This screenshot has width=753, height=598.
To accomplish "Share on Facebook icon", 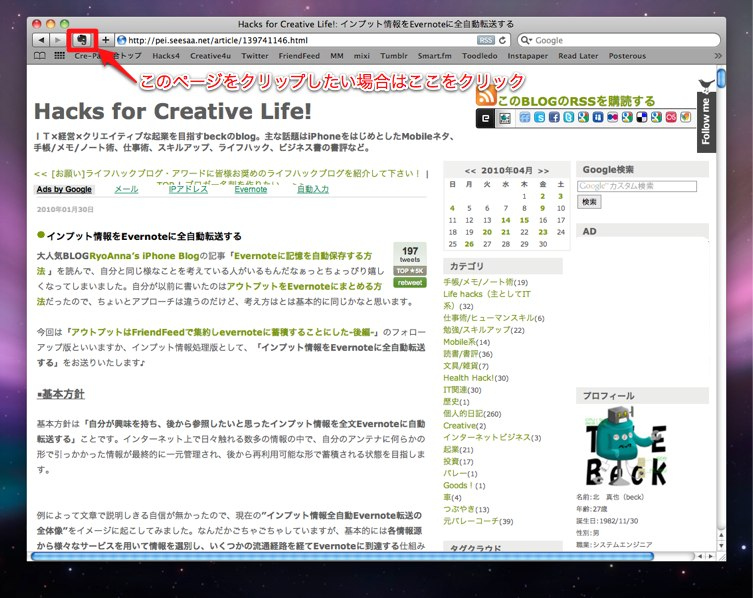I will [x=554, y=117].
